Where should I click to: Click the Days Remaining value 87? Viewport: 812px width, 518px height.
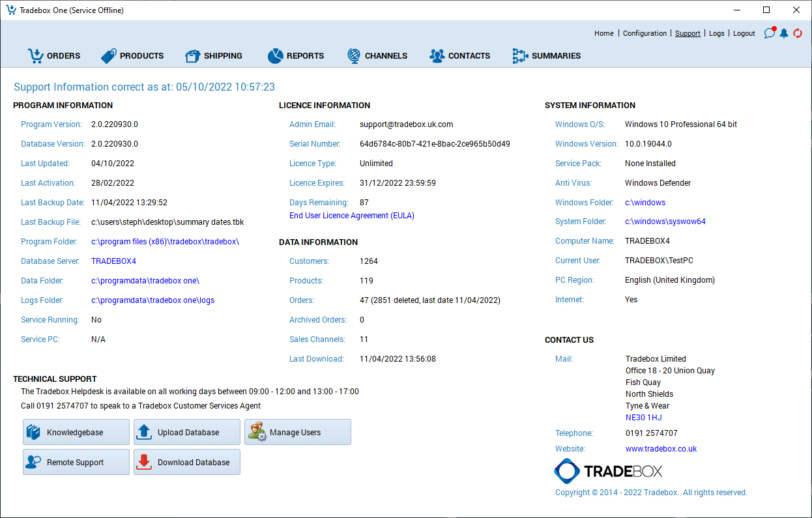point(364,203)
